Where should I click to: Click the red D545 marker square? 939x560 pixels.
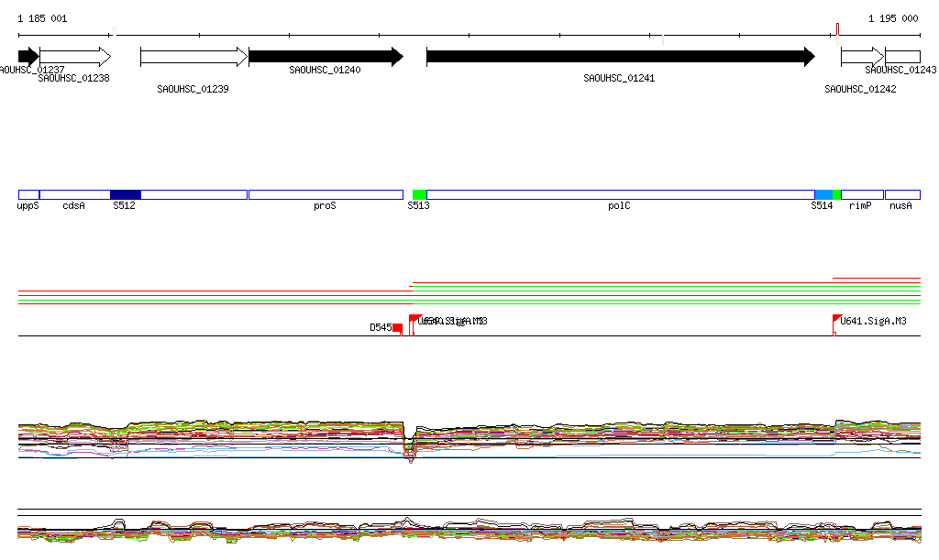coord(397,328)
